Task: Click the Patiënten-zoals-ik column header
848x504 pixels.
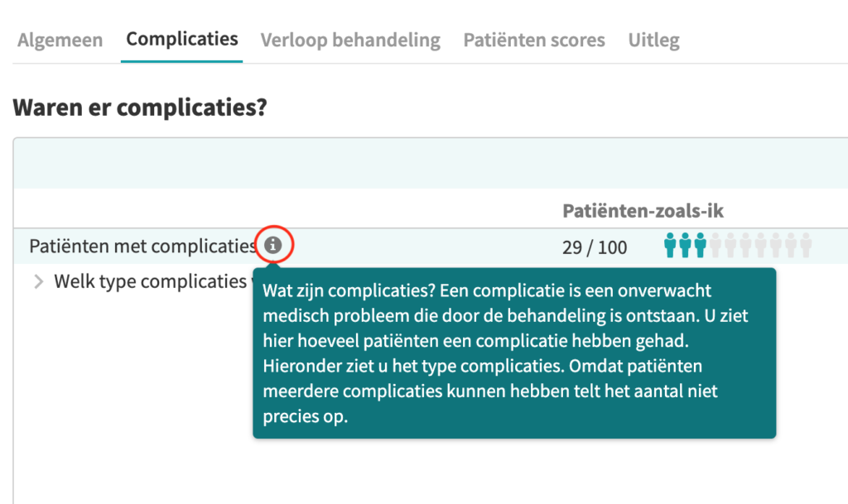Action: point(643,211)
